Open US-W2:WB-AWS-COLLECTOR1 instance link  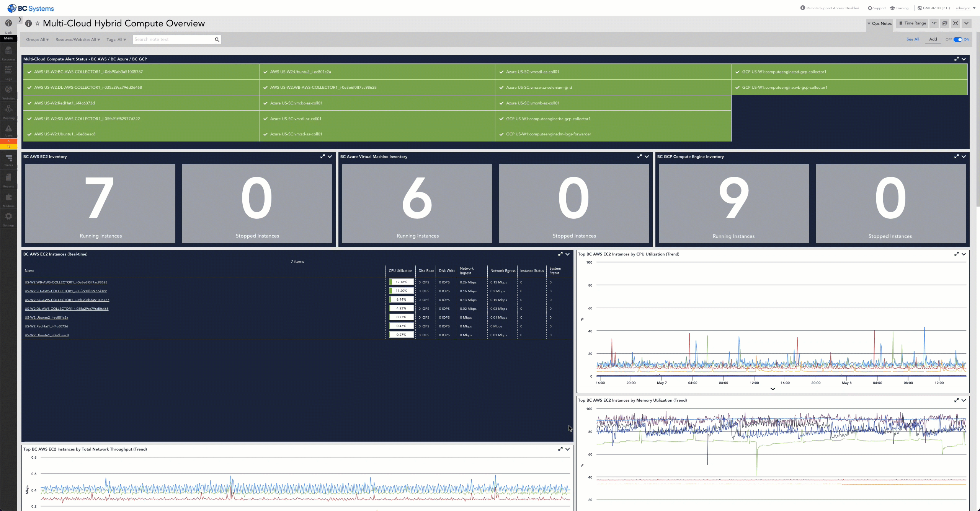[66, 282]
